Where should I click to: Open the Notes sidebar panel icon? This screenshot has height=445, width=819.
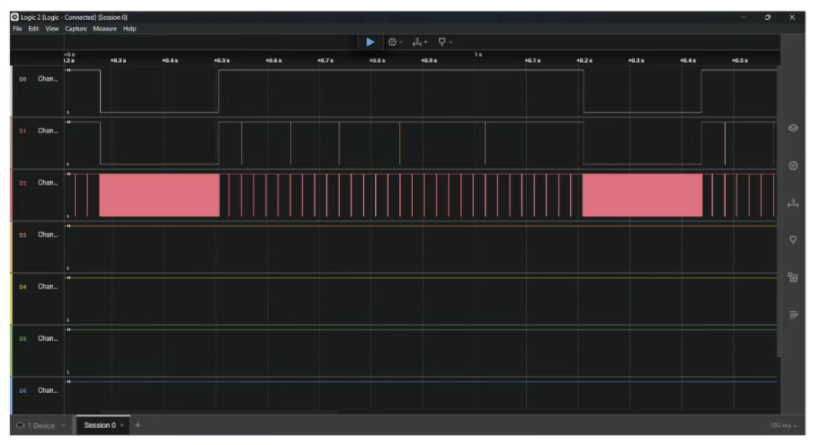793,314
